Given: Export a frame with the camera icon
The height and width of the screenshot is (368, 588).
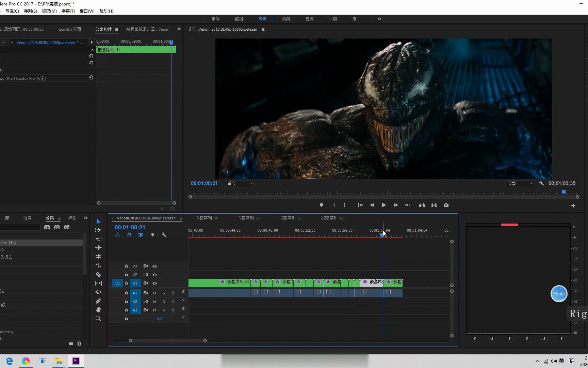Looking at the screenshot, I should (446, 205).
